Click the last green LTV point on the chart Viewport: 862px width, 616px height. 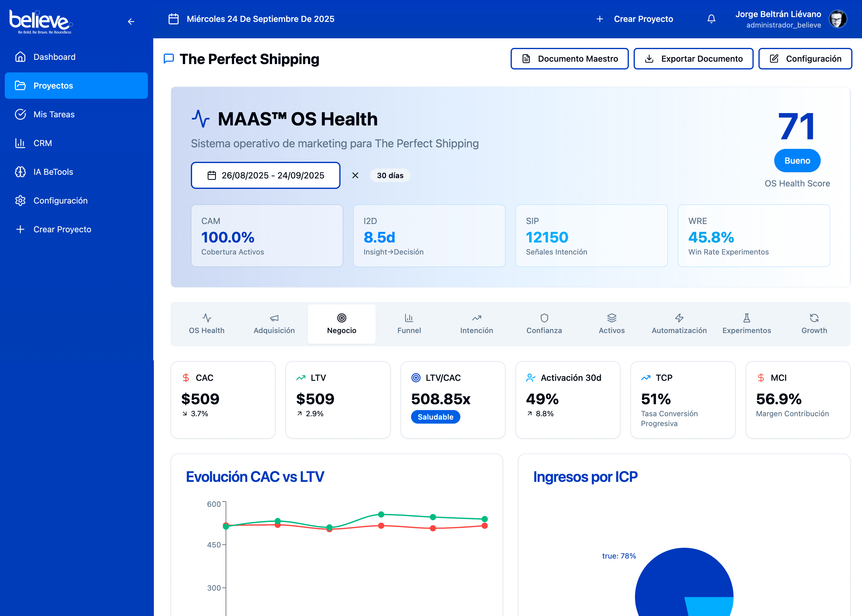484,518
